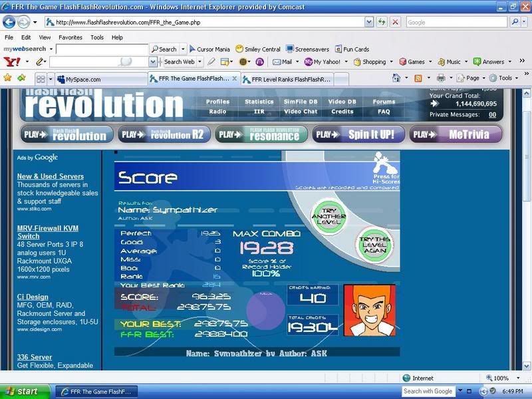Image resolution: width=532 pixels, height=399 pixels.
Task: Switch to the FFR Level Ranks tab
Action: click(x=286, y=79)
